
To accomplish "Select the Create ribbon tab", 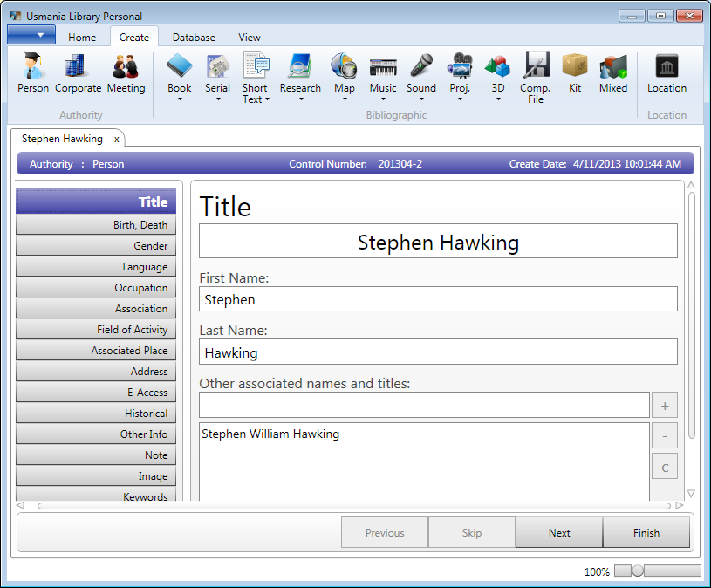I will (133, 38).
